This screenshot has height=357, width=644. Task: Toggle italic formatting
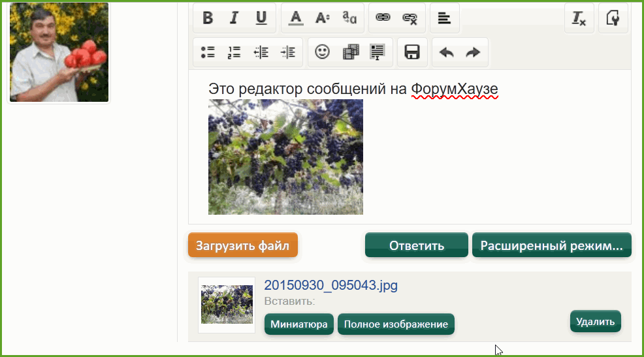point(234,18)
